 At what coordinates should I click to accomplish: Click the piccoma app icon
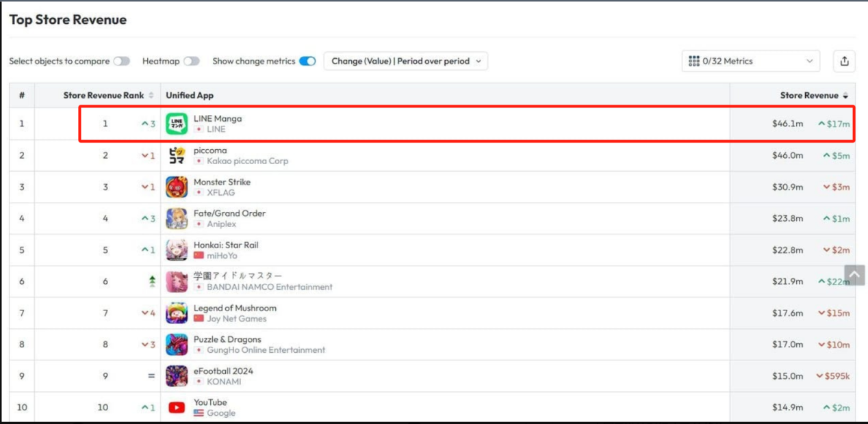177,155
